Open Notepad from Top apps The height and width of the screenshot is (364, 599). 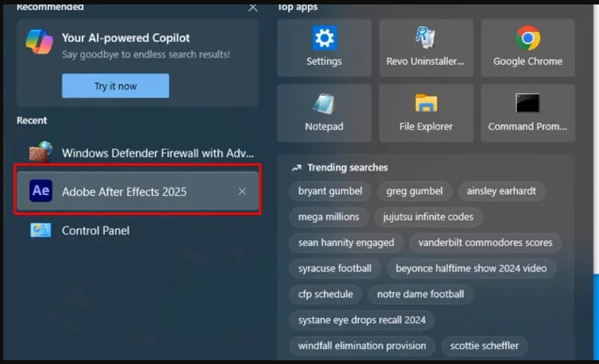(324, 113)
